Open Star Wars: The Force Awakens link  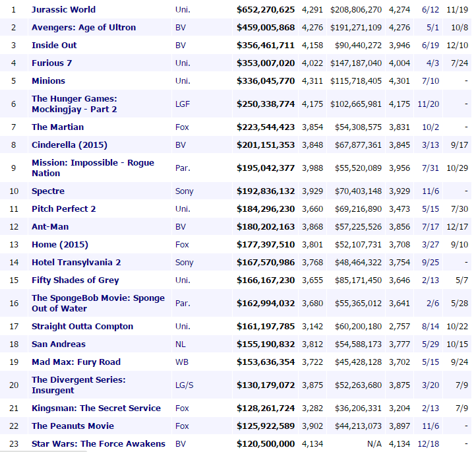(x=98, y=444)
